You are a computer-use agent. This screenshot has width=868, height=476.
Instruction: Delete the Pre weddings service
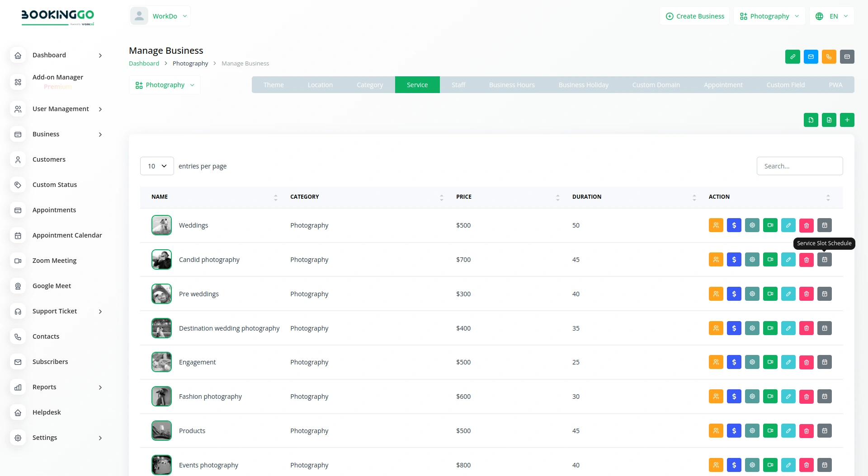pos(807,294)
